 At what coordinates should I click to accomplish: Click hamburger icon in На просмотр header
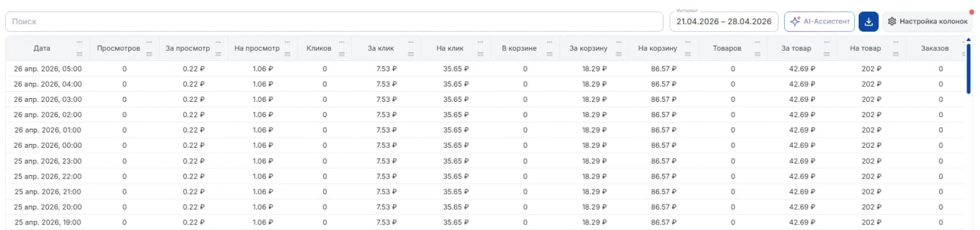(x=287, y=54)
